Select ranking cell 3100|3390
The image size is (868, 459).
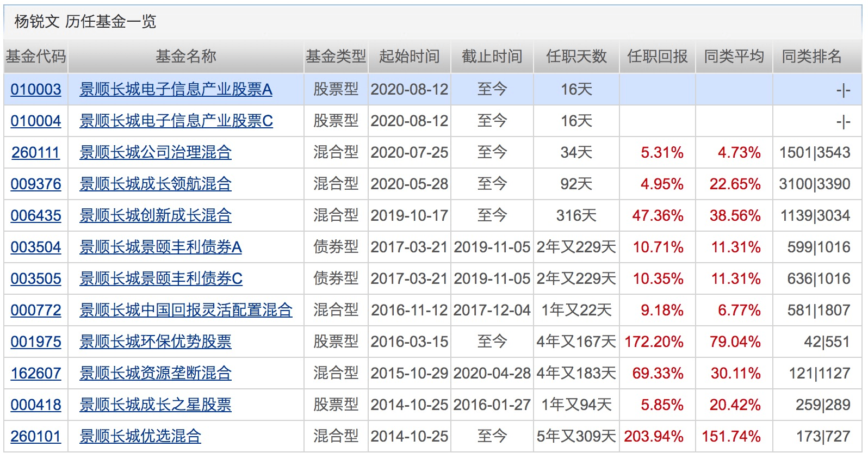(815, 184)
